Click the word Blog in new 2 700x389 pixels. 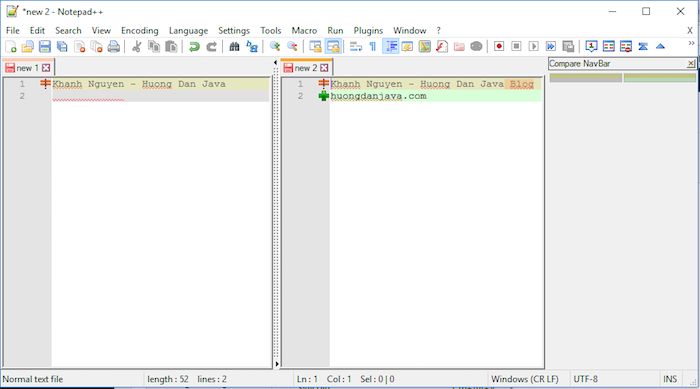point(521,84)
